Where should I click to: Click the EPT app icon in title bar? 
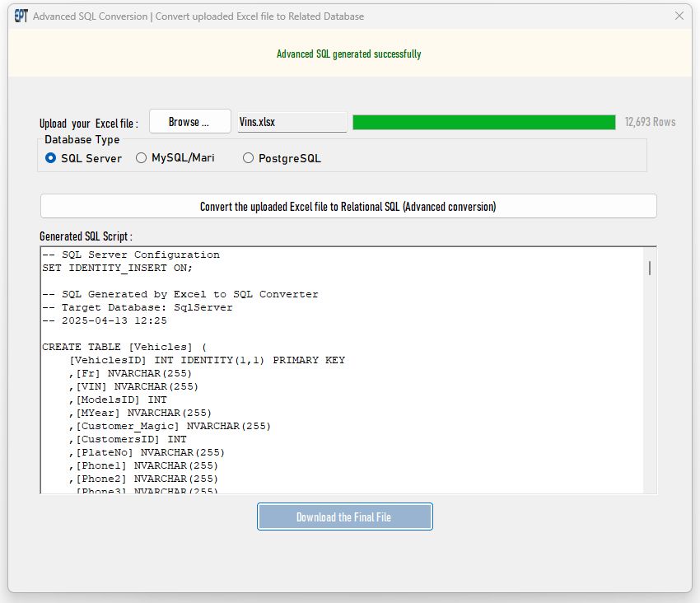coord(21,16)
